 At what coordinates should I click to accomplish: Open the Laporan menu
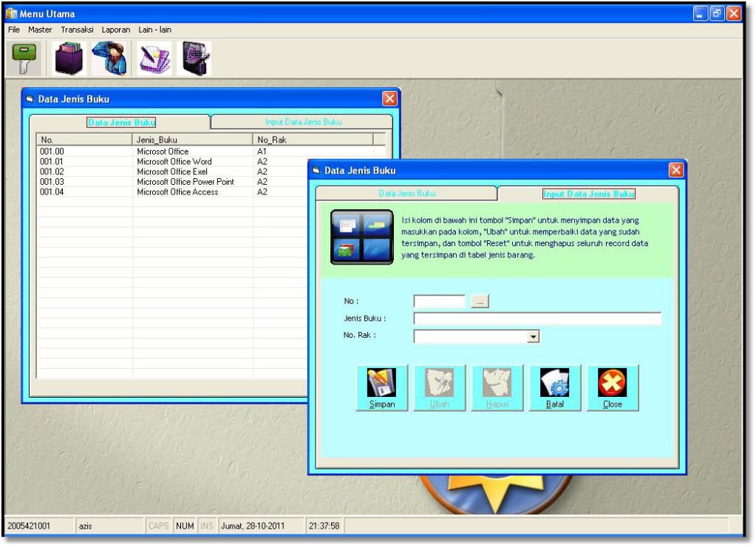[x=116, y=30]
